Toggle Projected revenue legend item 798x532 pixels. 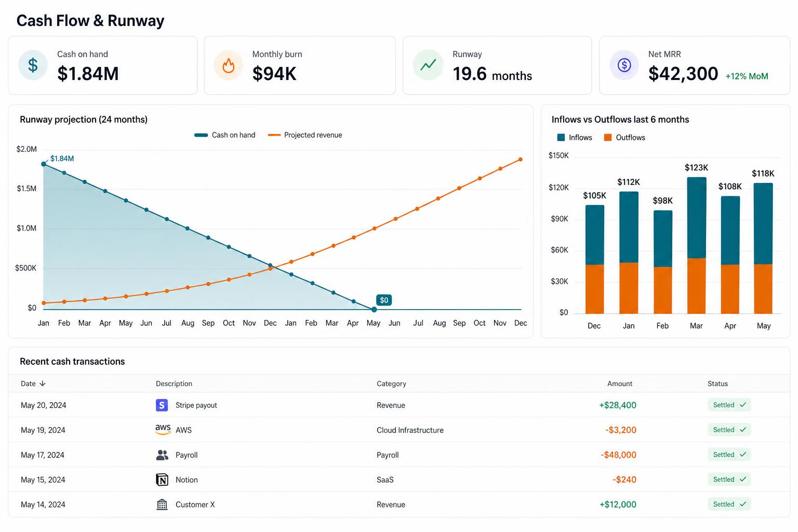click(305, 135)
